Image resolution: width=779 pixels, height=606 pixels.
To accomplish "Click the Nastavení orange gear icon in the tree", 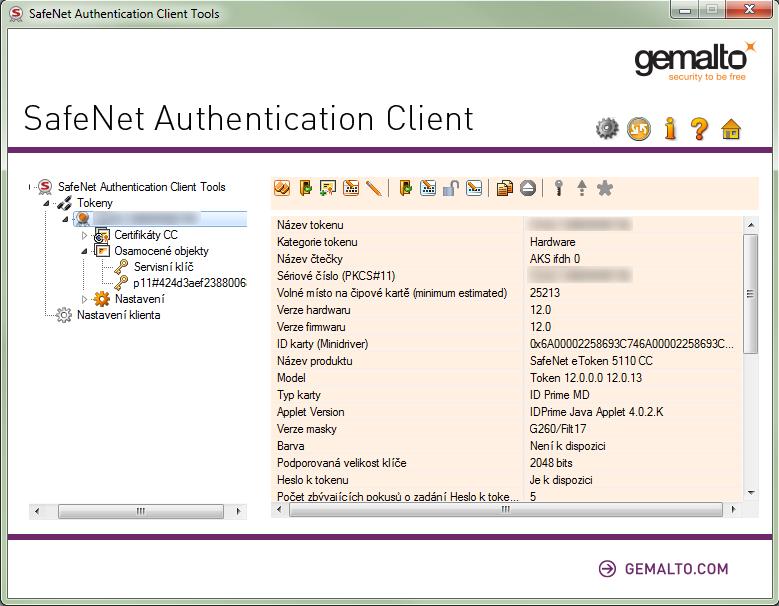I will pyautogui.click(x=101, y=299).
